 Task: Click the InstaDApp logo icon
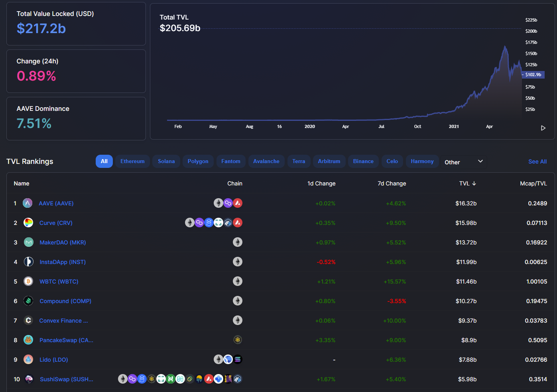(x=28, y=262)
